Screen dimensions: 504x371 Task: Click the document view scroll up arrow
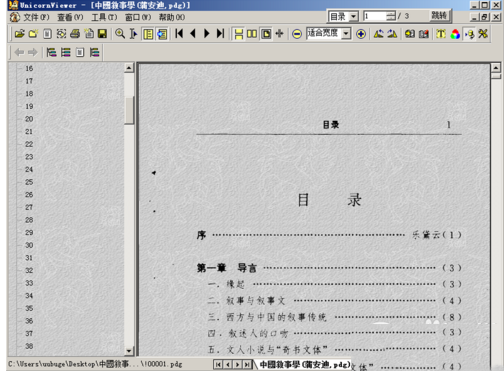(496, 68)
